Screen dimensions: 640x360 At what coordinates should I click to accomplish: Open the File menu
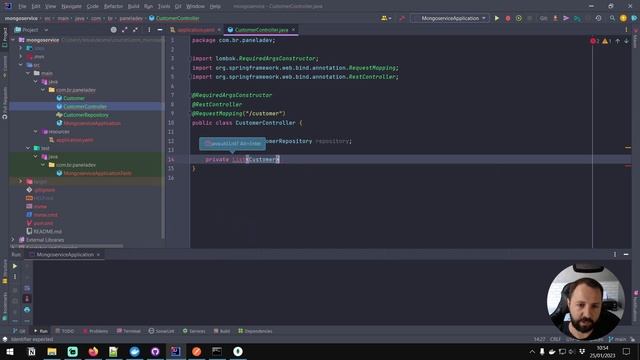[22, 6]
